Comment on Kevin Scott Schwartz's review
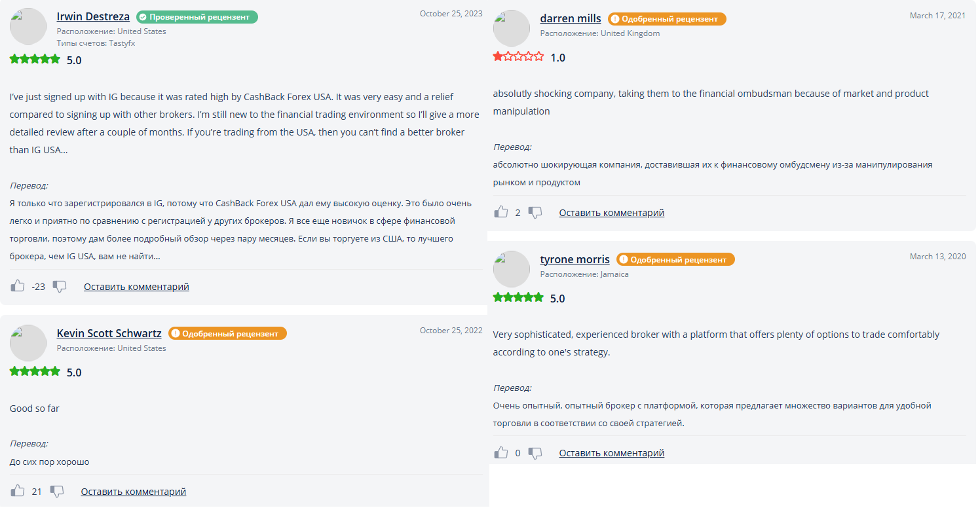Viewport: 980px width, 508px height. [134, 492]
